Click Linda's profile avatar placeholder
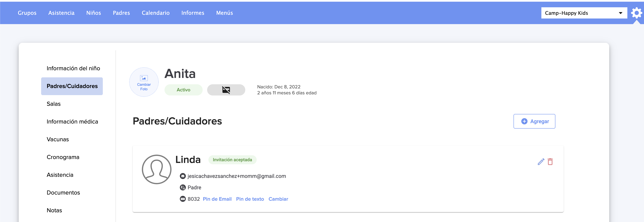Image resolution: width=644 pixels, height=222 pixels. point(156,169)
